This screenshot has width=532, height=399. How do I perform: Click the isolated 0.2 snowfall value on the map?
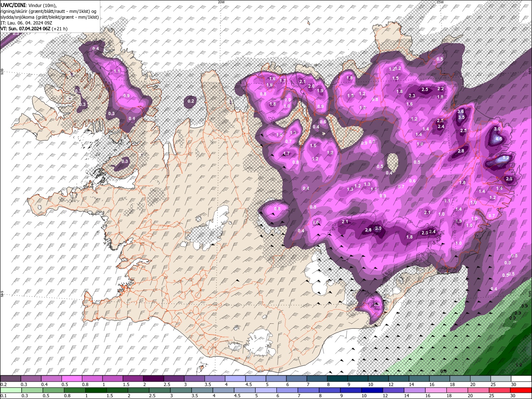(x=191, y=101)
